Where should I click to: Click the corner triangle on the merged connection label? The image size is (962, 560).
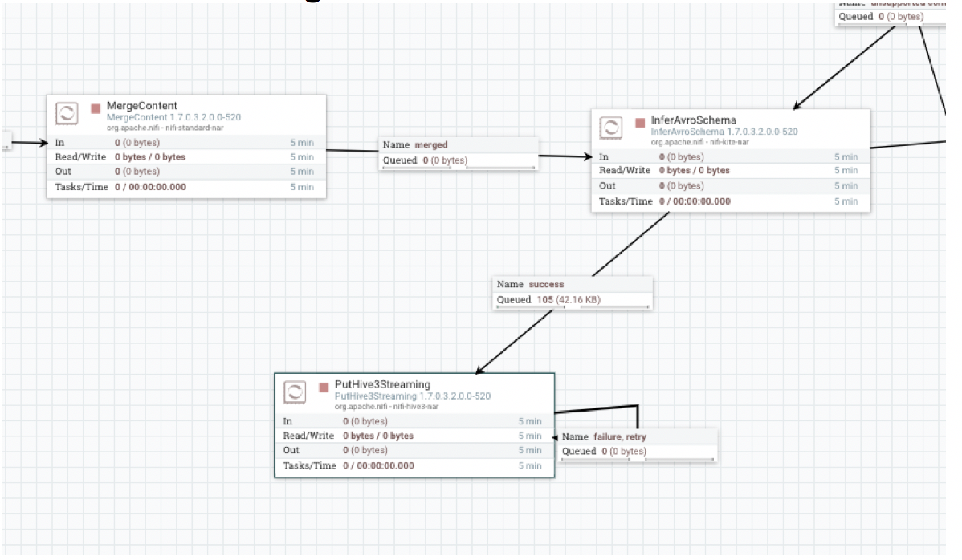point(534,167)
